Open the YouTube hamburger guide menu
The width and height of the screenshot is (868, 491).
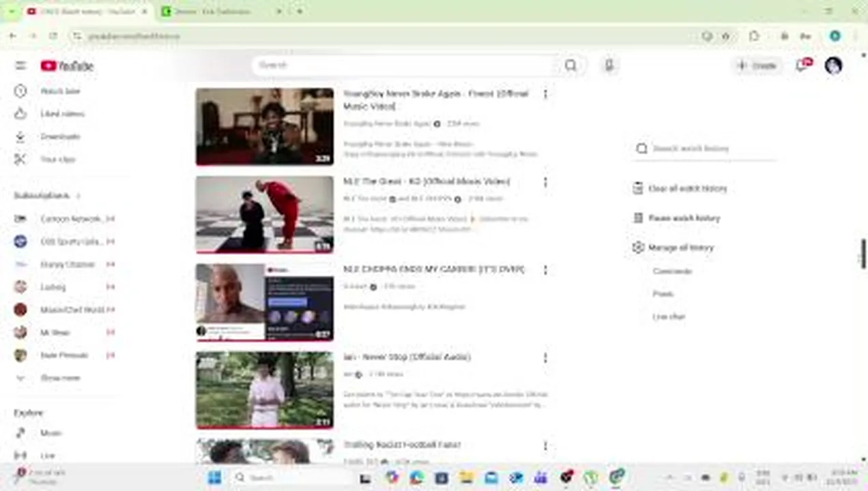click(20, 65)
